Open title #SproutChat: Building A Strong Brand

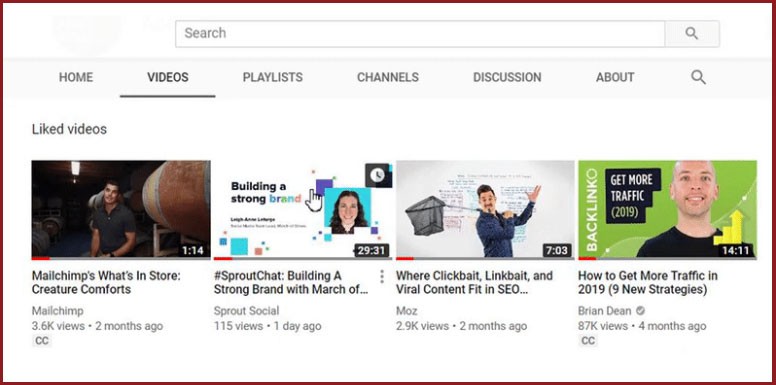click(291, 283)
